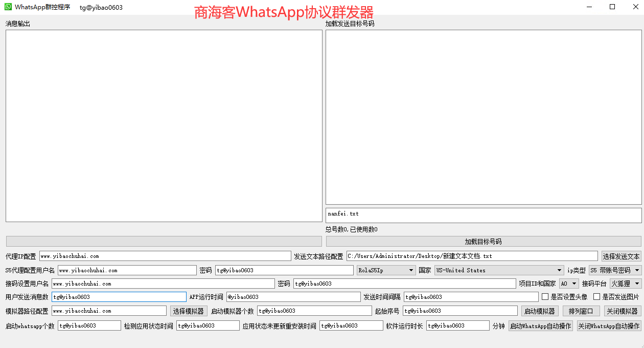Open the RolaS5Ip proxy dropdown
Viewport: 644px width, 348px height.
(x=386, y=270)
